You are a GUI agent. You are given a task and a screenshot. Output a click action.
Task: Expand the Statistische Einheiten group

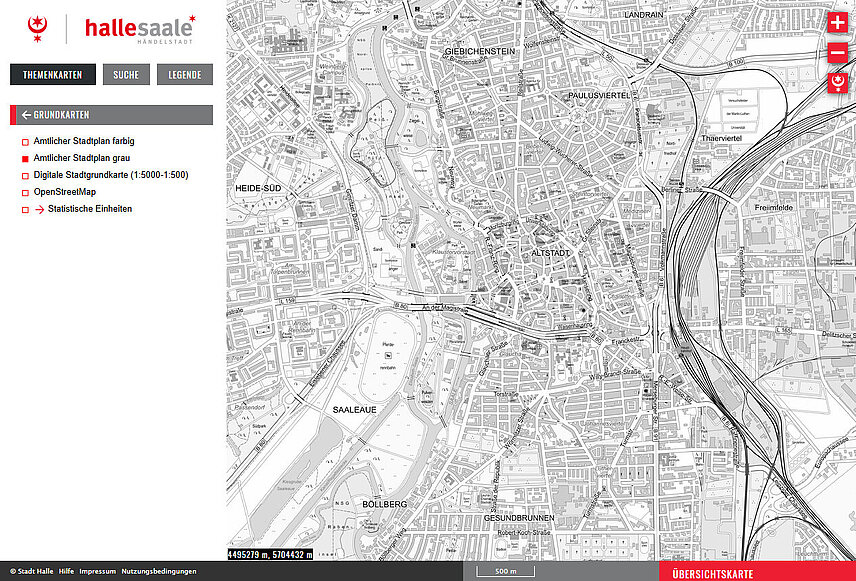89,209
